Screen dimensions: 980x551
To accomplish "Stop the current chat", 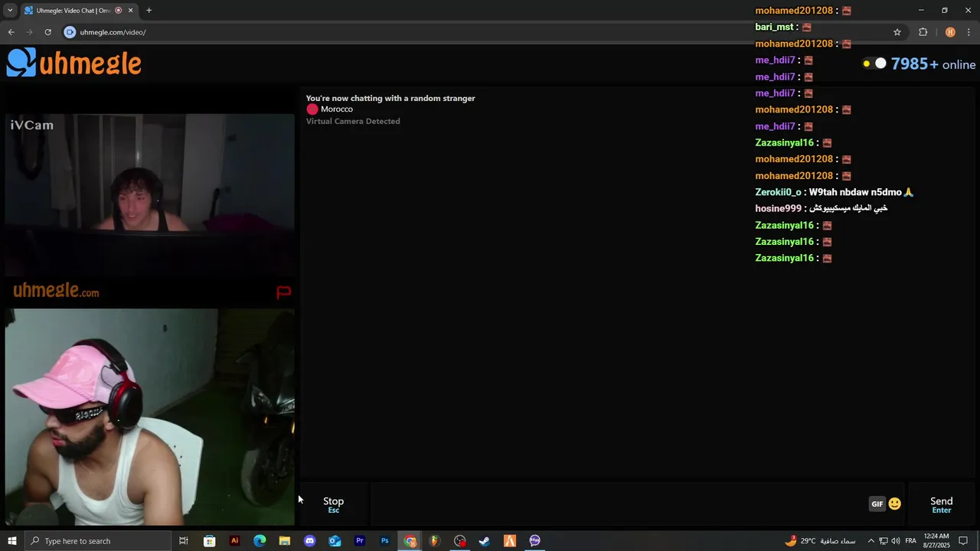I will pos(333,504).
